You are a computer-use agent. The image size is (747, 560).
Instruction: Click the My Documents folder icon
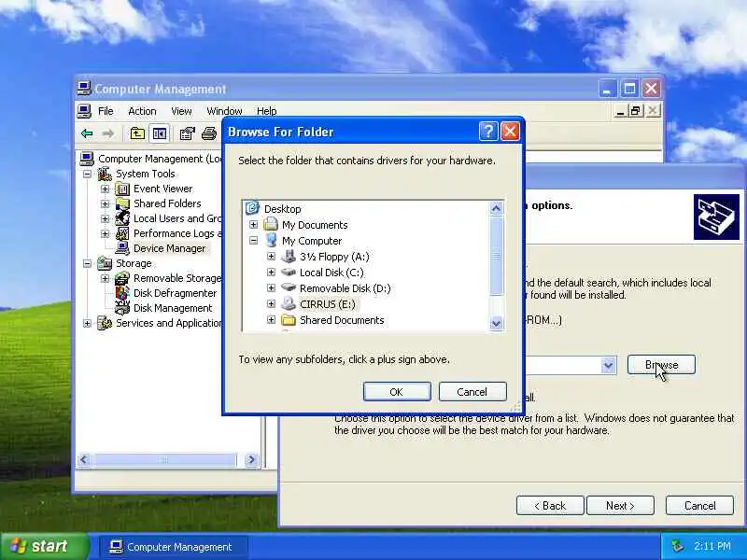tap(271, 224)
